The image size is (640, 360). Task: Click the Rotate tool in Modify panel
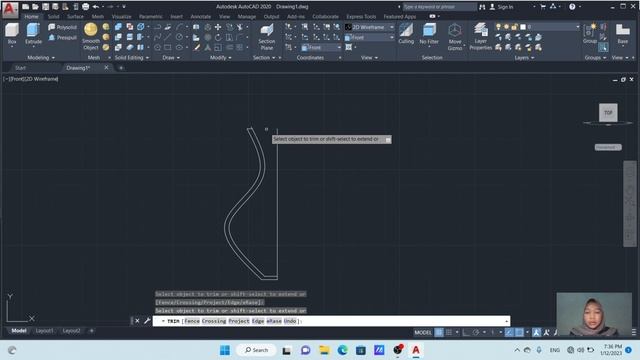(x=218, y=37)
